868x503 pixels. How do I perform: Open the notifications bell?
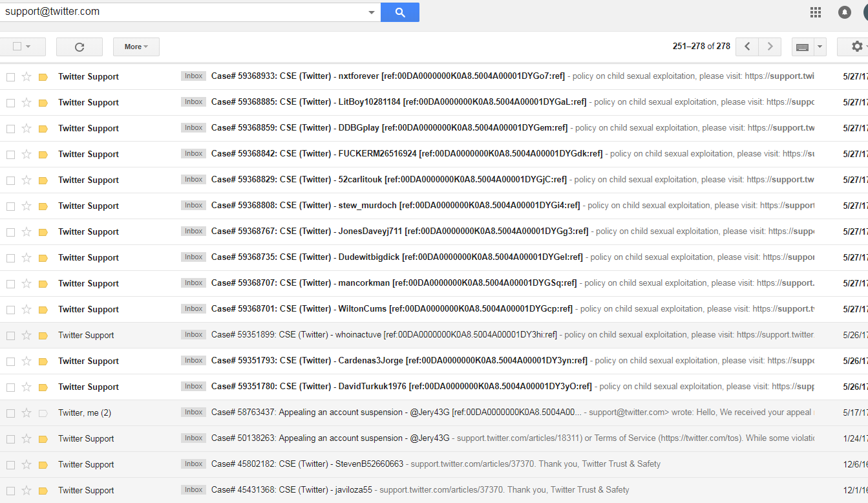pos(844,12)
